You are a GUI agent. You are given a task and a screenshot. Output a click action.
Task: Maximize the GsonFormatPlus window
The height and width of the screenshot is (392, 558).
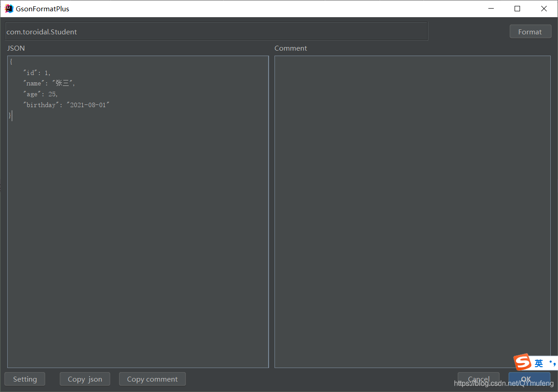click(x=517, y=9)
